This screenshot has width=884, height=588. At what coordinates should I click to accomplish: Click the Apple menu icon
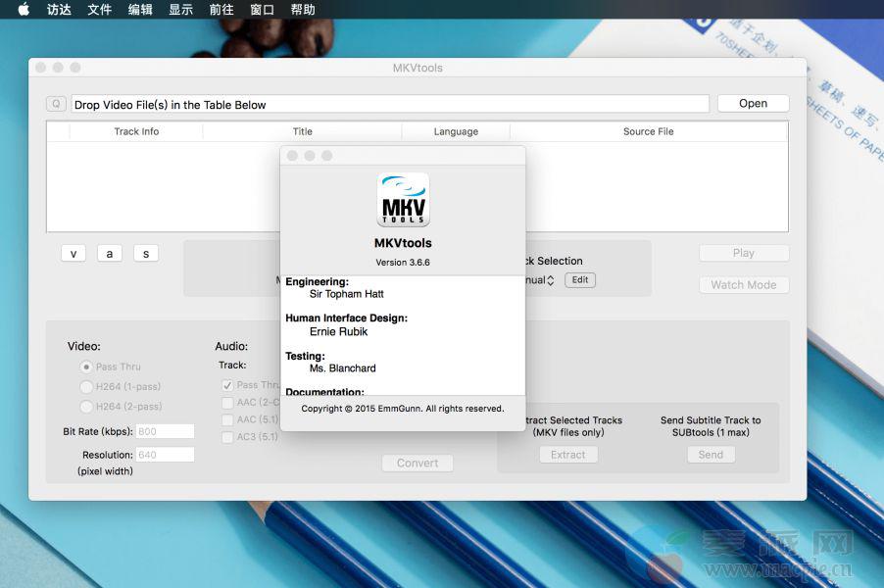[x=24, y=10]
